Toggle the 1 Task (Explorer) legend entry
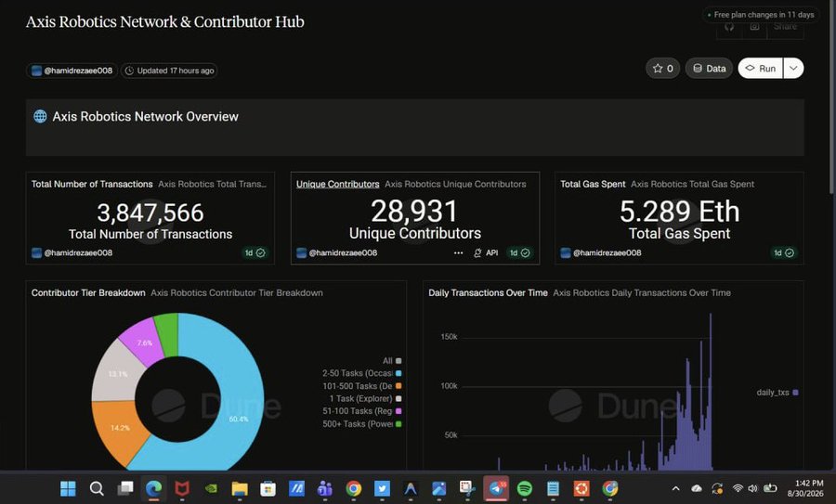This screenshot has height=504, width=836. 365,398
